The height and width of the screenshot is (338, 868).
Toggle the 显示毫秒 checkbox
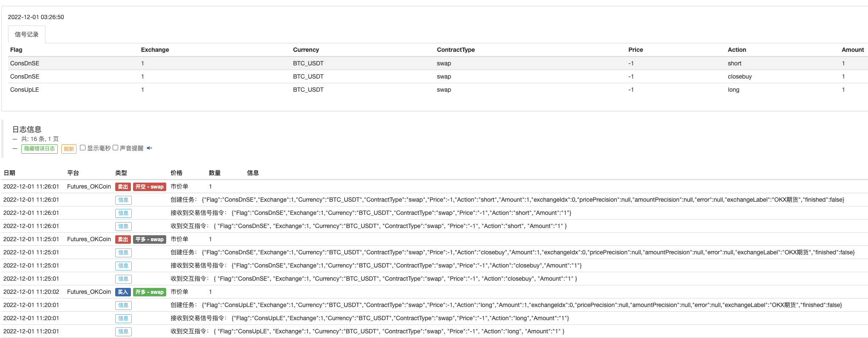[83, 148]
